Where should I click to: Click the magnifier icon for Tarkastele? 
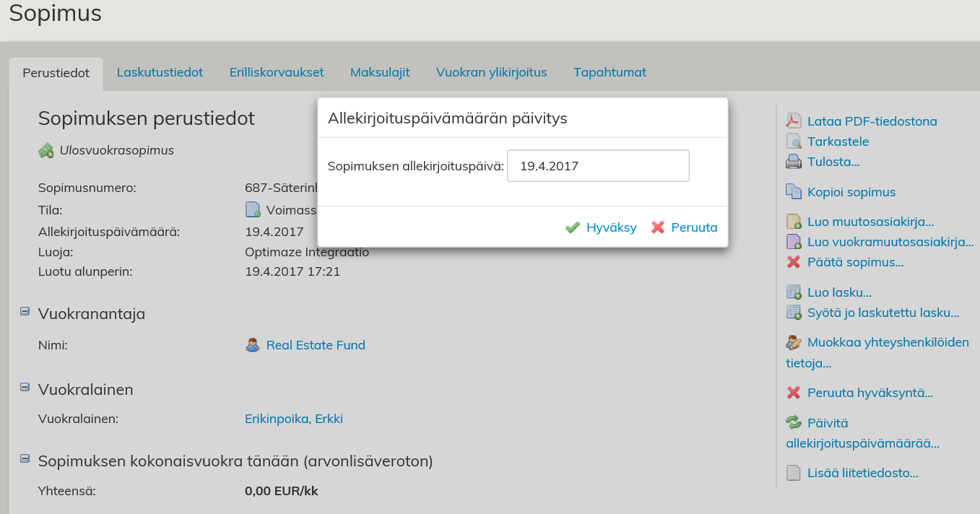794,141
